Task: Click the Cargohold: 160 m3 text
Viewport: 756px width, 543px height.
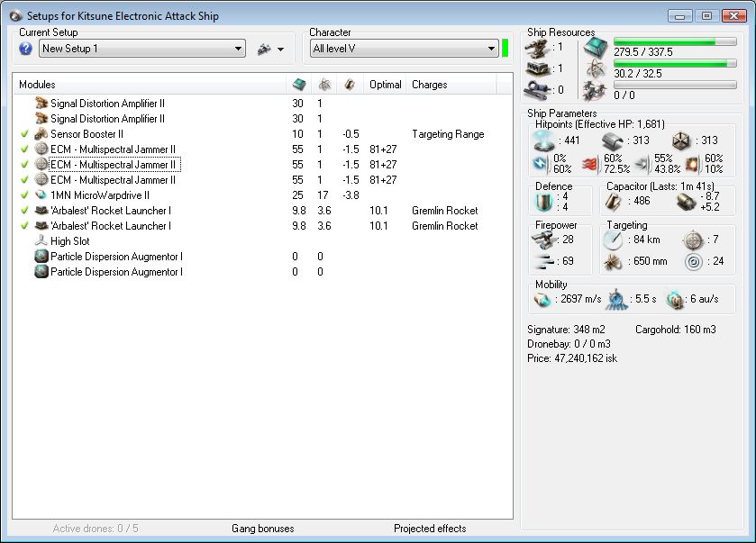Action: (676, 330)
